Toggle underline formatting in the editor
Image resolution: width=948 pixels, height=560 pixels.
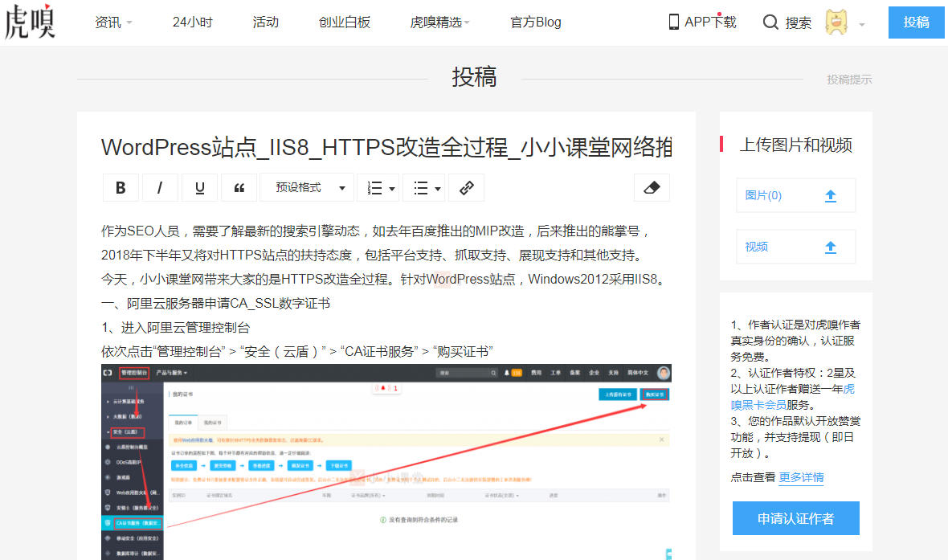pyautogui.click(x=199, y=188)
